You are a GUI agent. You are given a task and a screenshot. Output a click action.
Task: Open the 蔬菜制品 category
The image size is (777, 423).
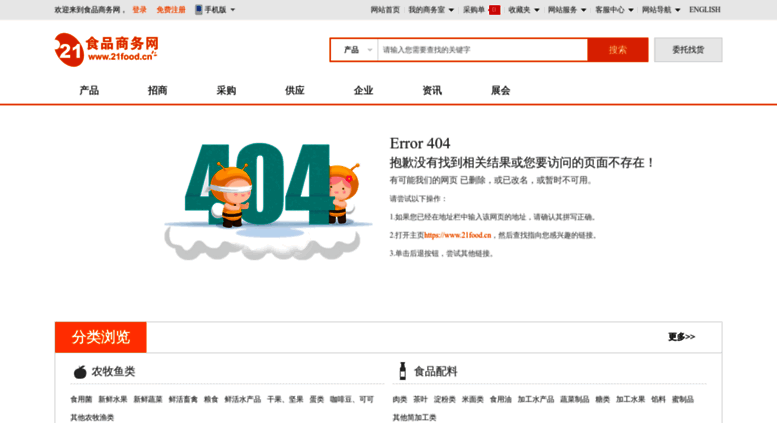tap(574, 399)
